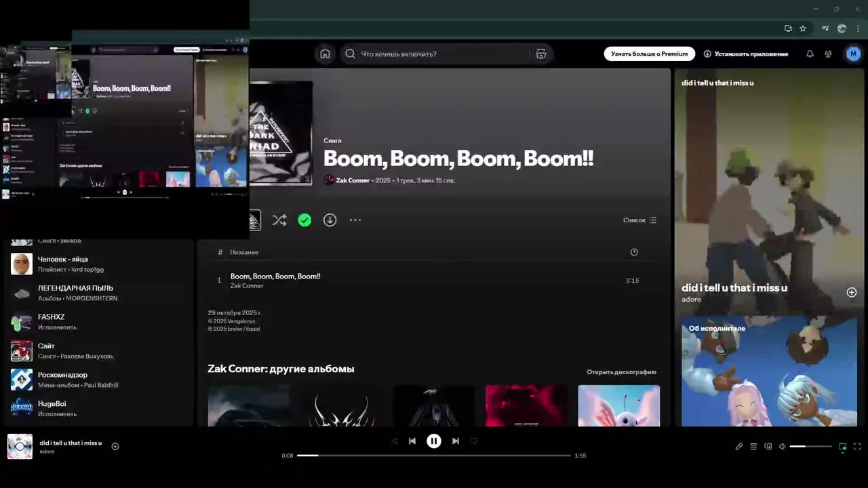
Task: Toggle repeat in the bottom player bar
Action: [474, 441]
